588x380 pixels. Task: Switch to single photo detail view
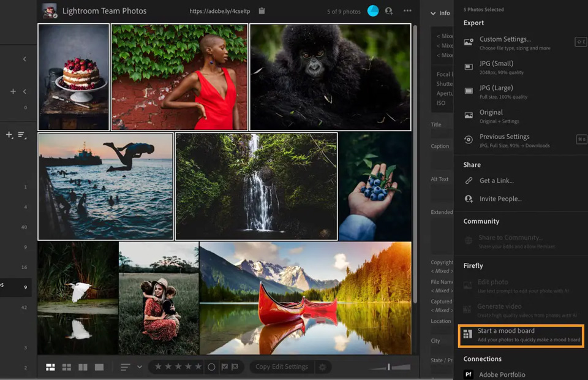click(x=99, y=367)
